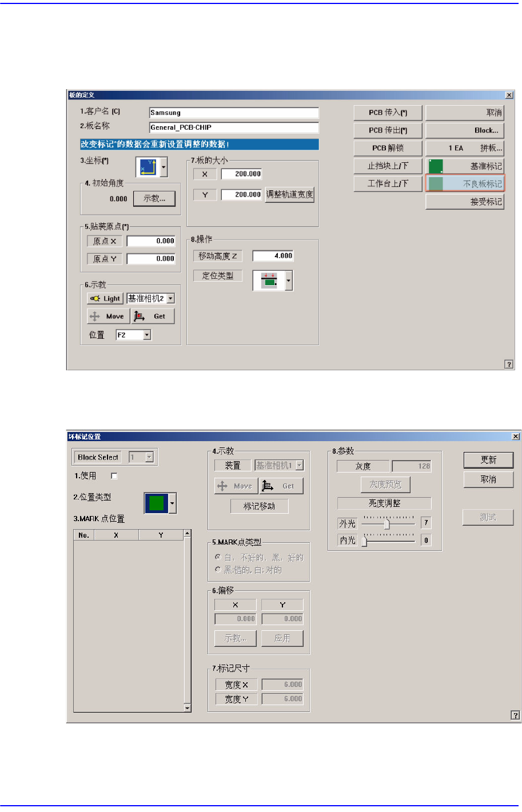Click the Move button in board definition
Image resolution: width=522 pixels, height=812 pixels.
pos(108,316)
